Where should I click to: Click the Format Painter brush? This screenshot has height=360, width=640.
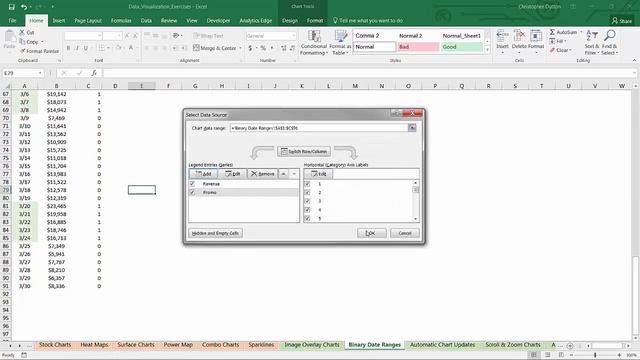point(22,51)
